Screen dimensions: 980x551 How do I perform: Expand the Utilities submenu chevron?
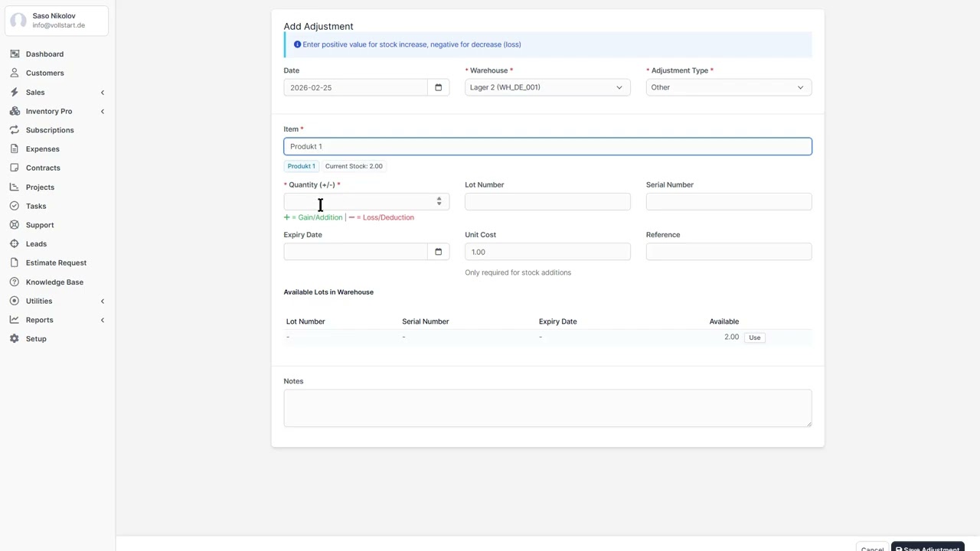point(103,301)
